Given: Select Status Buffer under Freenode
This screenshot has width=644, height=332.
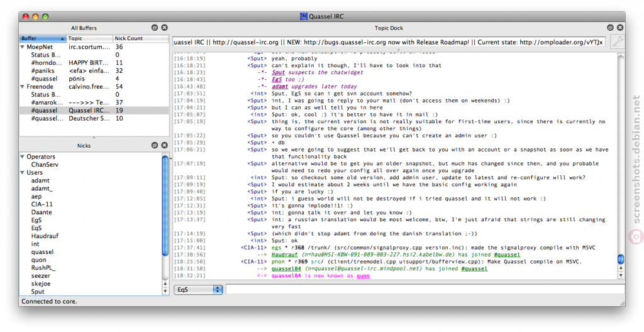Looking at the screenshot, I should point(94,94).
